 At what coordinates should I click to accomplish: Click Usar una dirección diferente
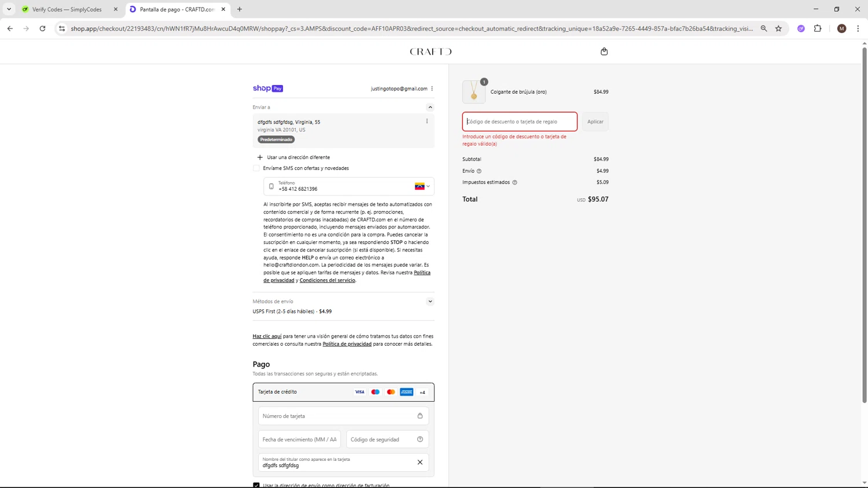coord(299,157)
